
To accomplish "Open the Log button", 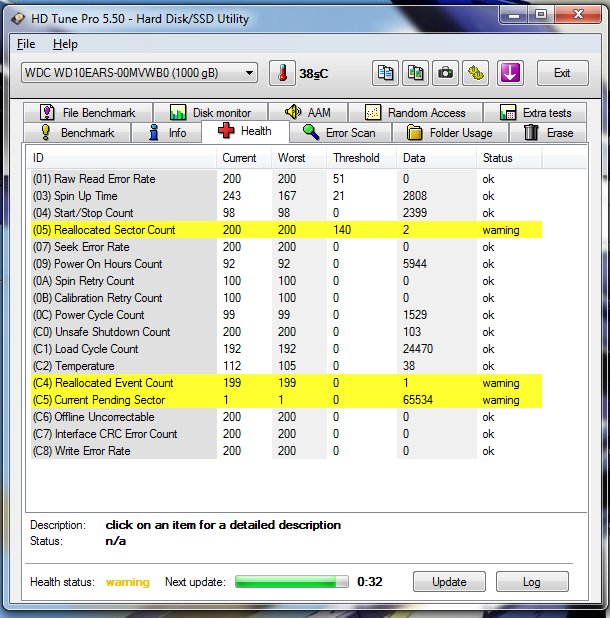I will point(532,582).
